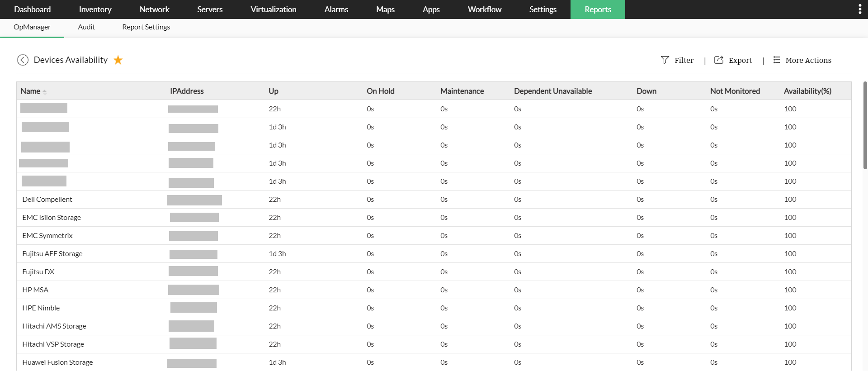Screen dimensions: 868x386
Task: Go to the Virtualization menu
Action: point(273,10)
